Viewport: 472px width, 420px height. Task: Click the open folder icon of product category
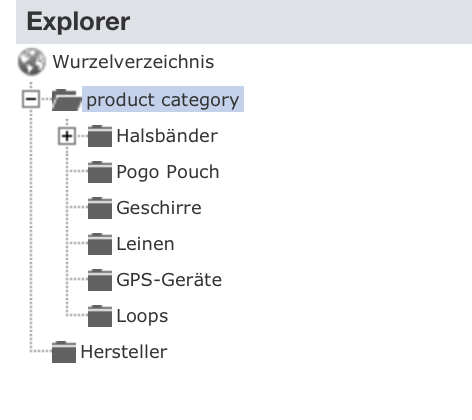click(x=67, y=100)
